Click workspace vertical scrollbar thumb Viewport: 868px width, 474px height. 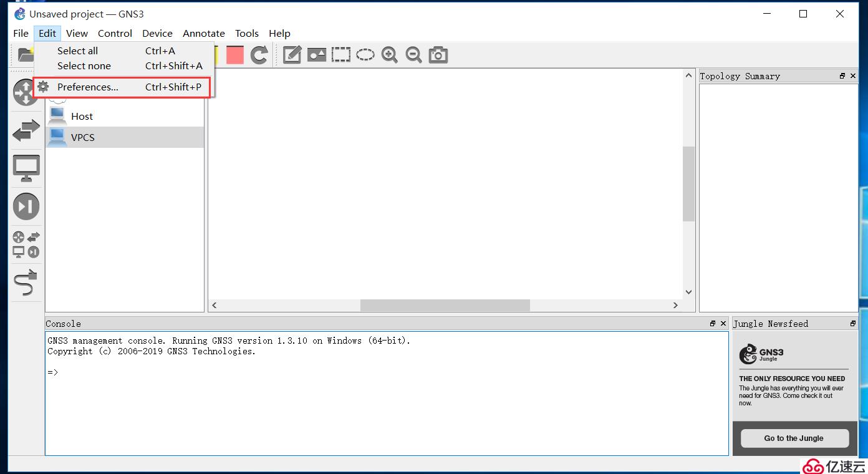[x=688, y=184]
